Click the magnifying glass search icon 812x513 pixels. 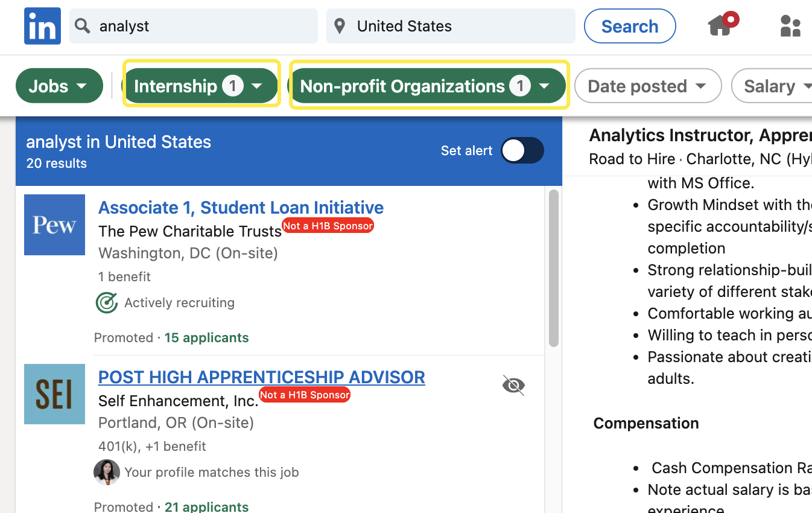click(x=83, y=26)
